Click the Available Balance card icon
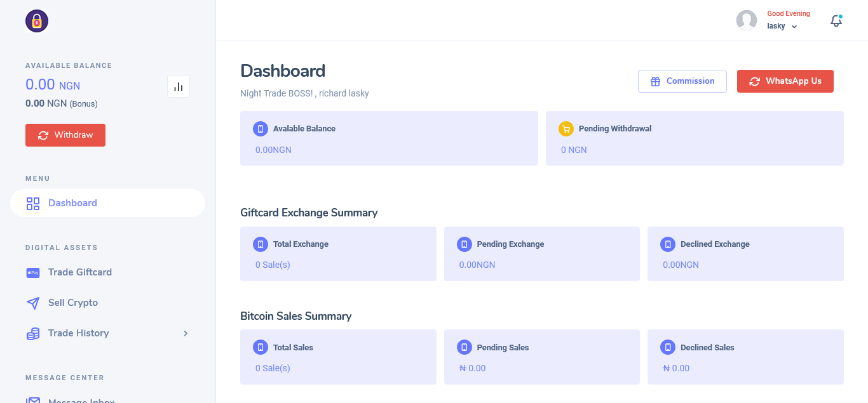The image size is (868, 403). [x=260, y=129]
